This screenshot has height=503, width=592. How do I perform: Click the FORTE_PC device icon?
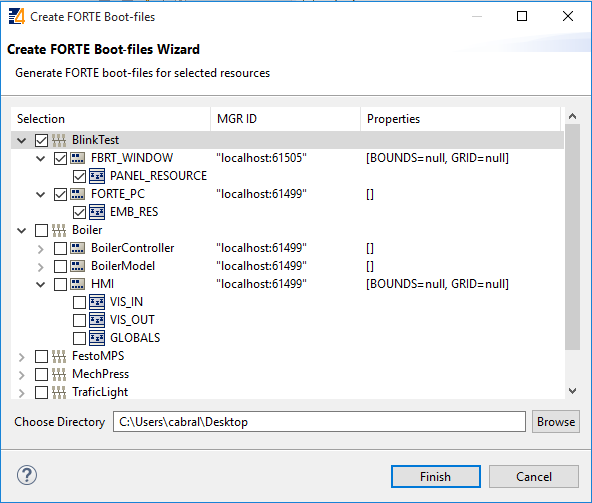click(x=78, y=194)
